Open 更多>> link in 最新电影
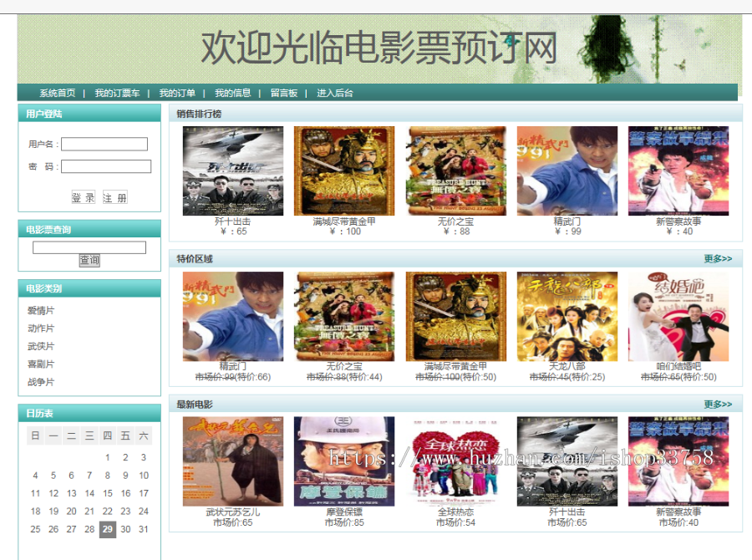This screenshot has height=560, width=752. [718, 404]
